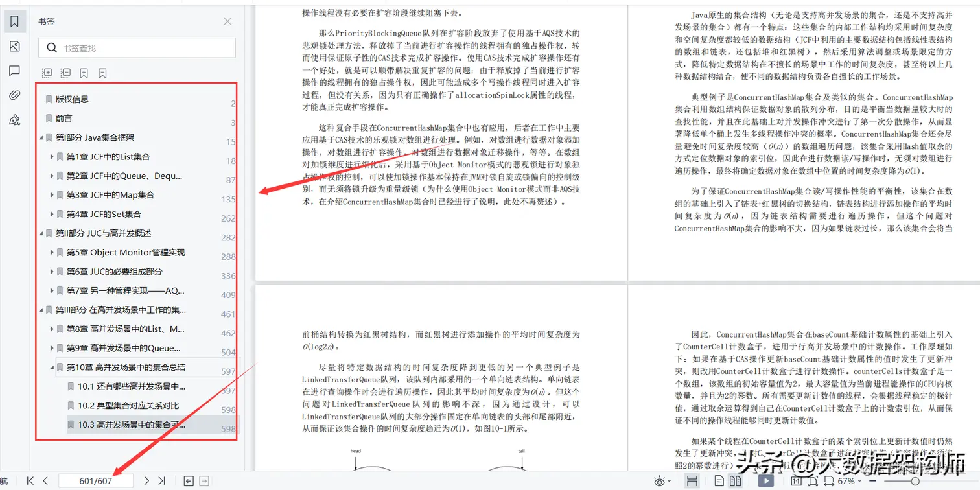Expand all bookmarks using the plus icon
This screenshot has height=490, width=980.
[x=47, y=73]
